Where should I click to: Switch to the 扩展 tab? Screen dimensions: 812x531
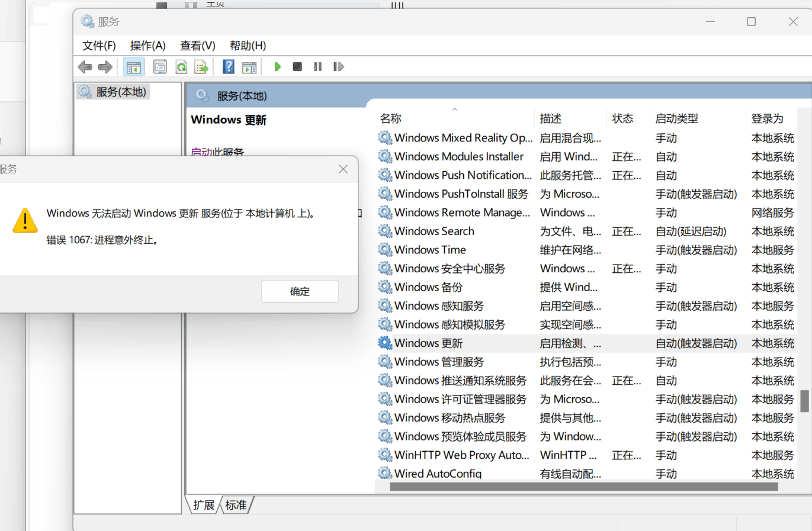point(204,505)
